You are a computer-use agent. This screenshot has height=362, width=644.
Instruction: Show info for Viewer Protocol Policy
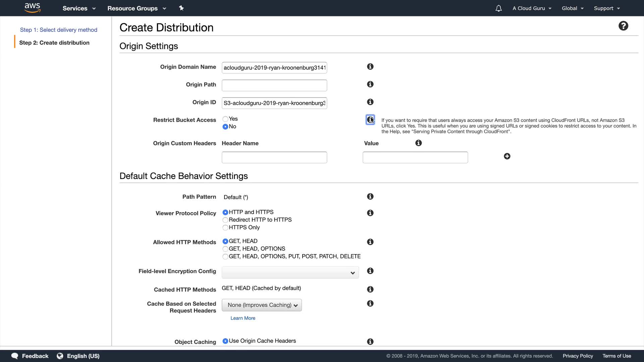click(370, 213)
